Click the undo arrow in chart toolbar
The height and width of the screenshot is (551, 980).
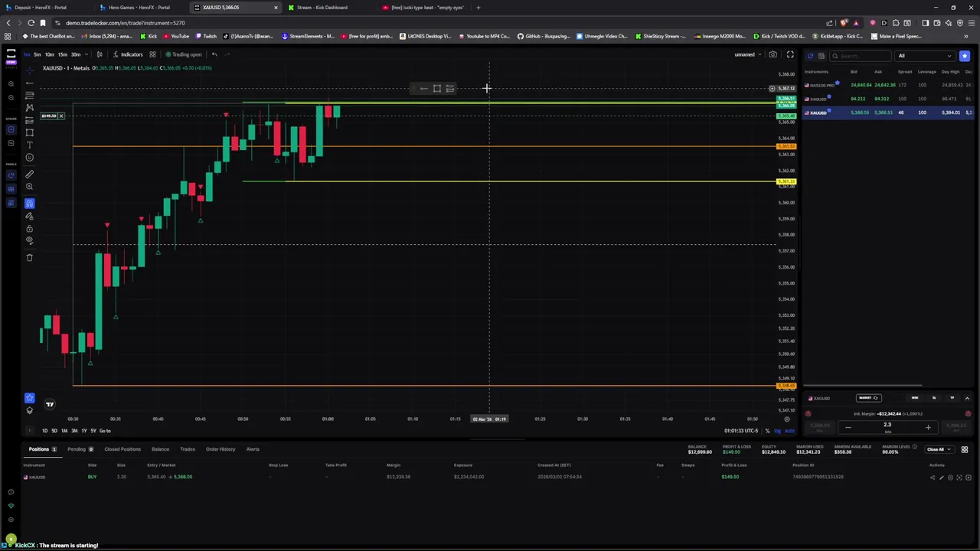(214, 54)
